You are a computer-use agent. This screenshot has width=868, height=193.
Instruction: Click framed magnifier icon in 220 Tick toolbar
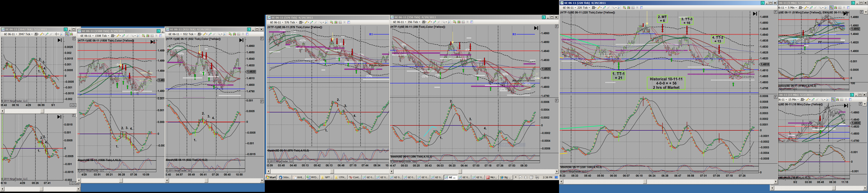pos(619,7)
